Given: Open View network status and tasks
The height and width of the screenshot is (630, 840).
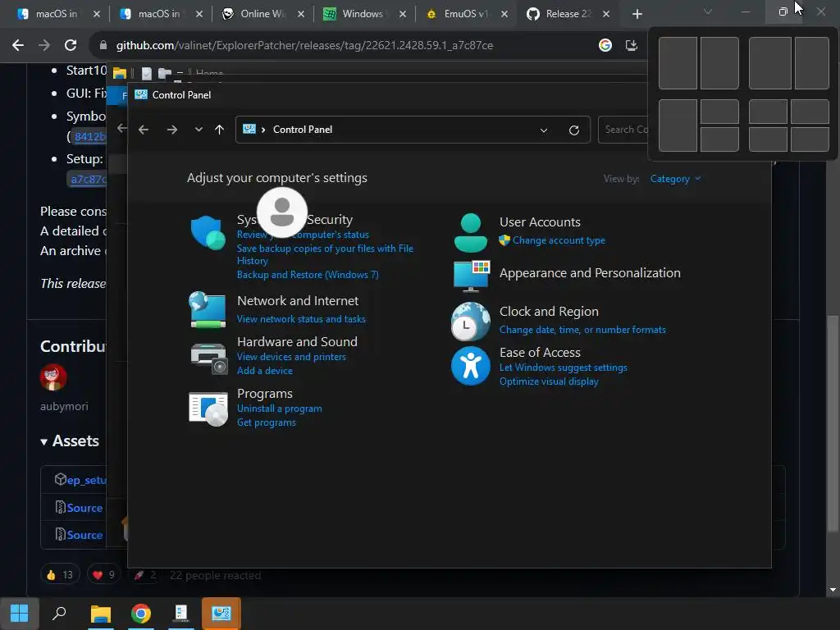Looking at the screenshot, I should coord(301,319).
